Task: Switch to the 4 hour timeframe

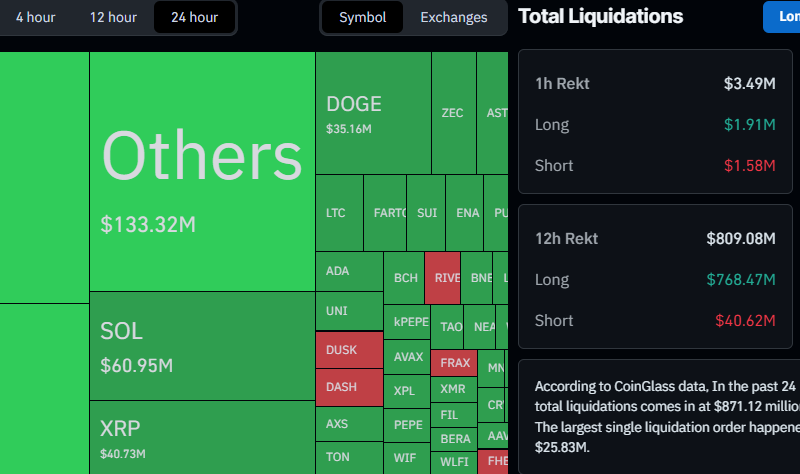Action: (x=35, y=17)
